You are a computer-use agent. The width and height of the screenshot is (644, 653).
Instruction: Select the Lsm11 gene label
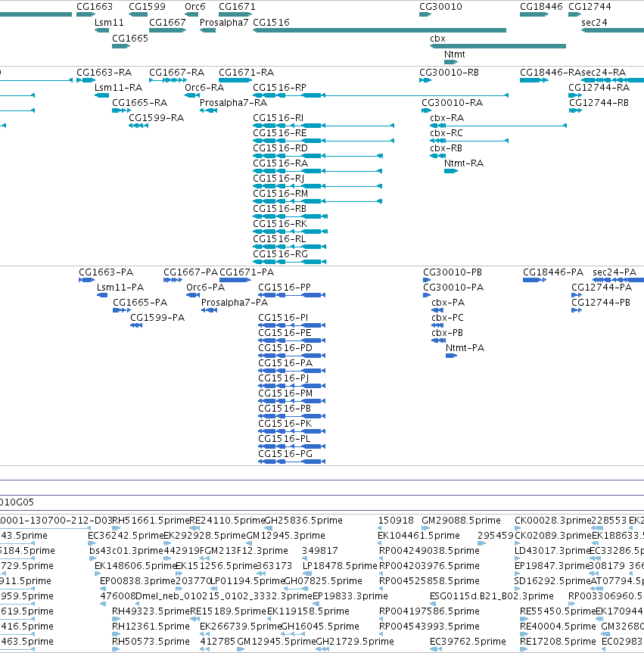pos(109,23)
